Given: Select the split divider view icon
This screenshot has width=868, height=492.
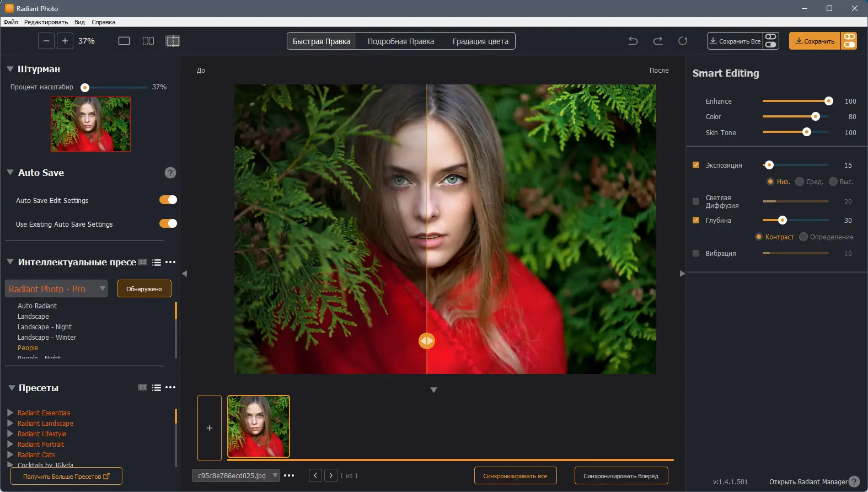Looking at the screenshot, I should (x=173, y=41).
